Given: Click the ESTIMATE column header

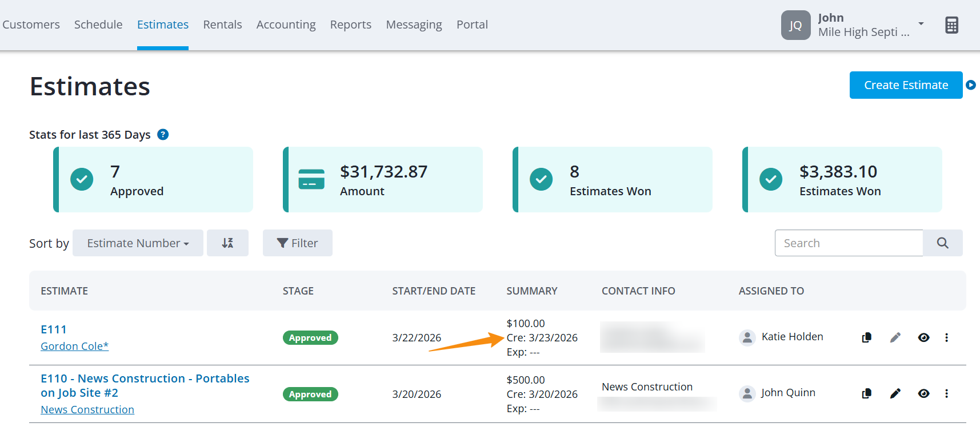Looking at the screenshot, I should pos(64,291).
